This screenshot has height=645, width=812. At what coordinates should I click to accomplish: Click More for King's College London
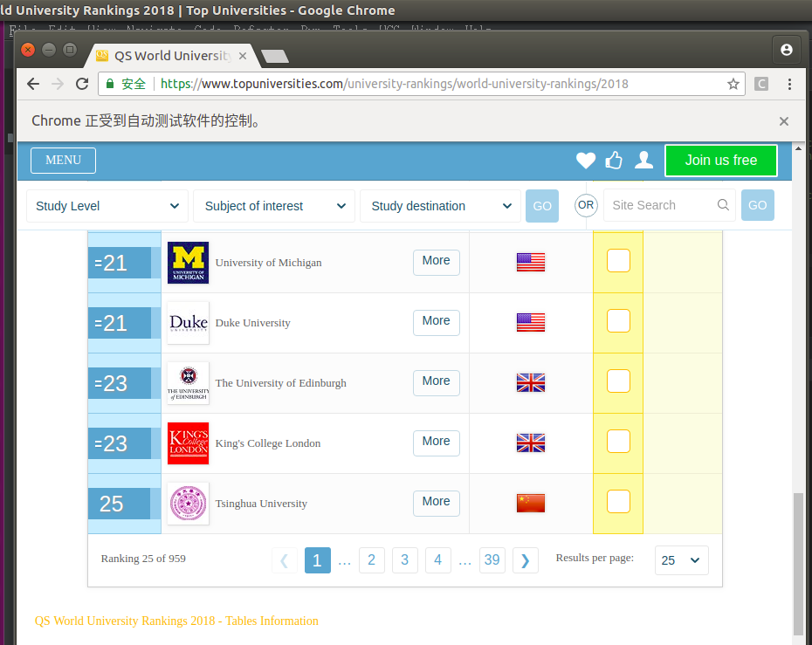coord(436,443)
